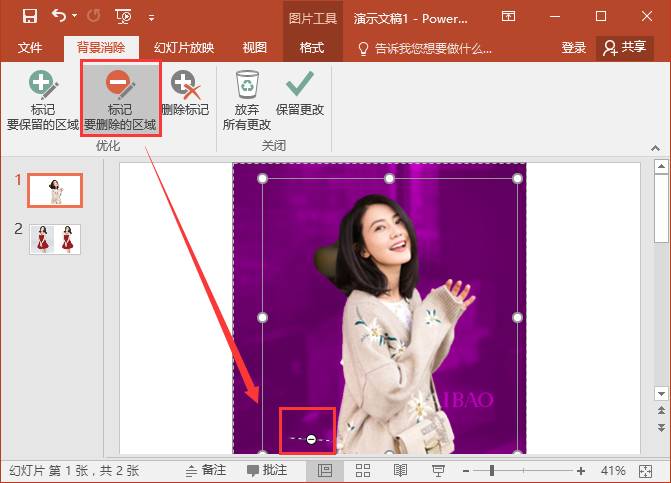
Task: Start Slide Show from status bar icon
Action: pyautogui.click(x=438, y=471)
